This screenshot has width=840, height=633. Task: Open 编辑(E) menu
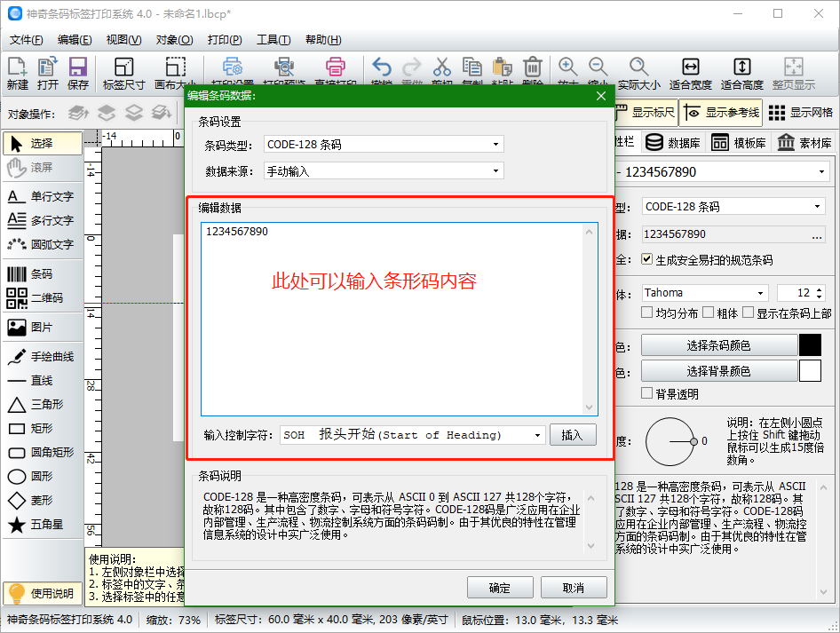point(75,40)
